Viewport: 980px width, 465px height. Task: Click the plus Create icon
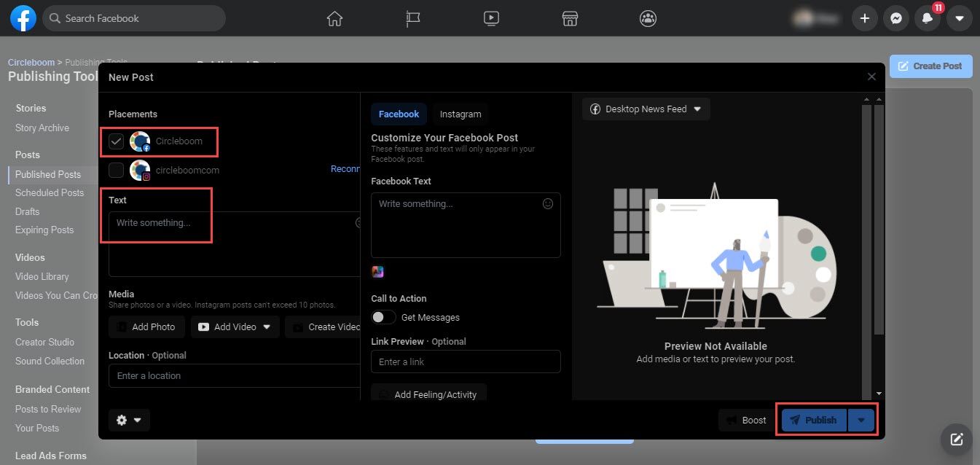pyautogui.click(x=864, y=19)
